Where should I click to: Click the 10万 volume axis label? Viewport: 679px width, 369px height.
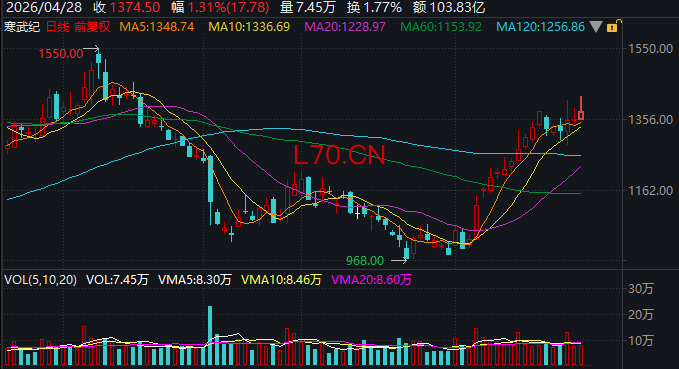[640, 341]
